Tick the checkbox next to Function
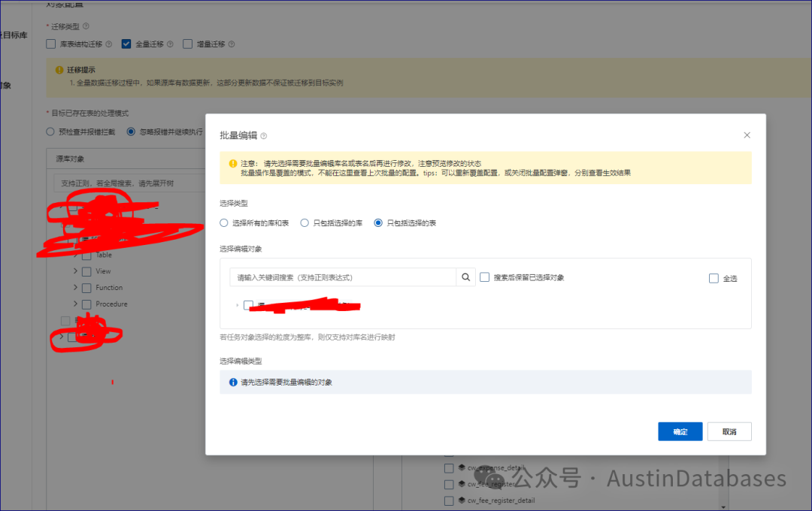Image resolution: width=812 pixels, height=511 pixels. point(86,288)
